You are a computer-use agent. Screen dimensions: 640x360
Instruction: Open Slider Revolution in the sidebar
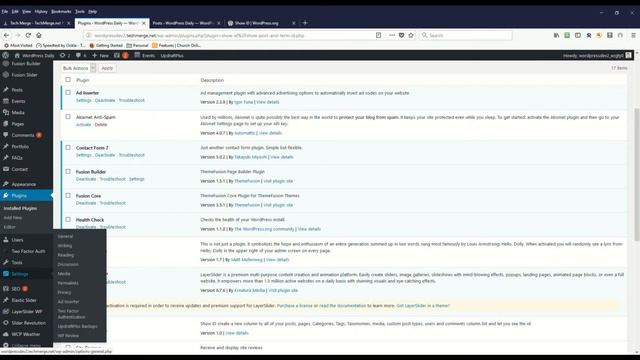pyautogui.click(x=29, y=323)
